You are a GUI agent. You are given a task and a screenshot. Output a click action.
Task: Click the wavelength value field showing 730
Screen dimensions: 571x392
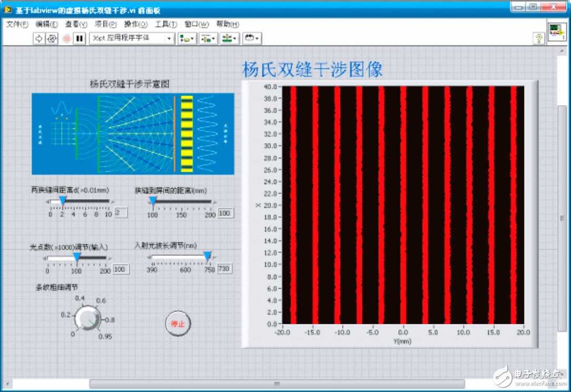225,269
